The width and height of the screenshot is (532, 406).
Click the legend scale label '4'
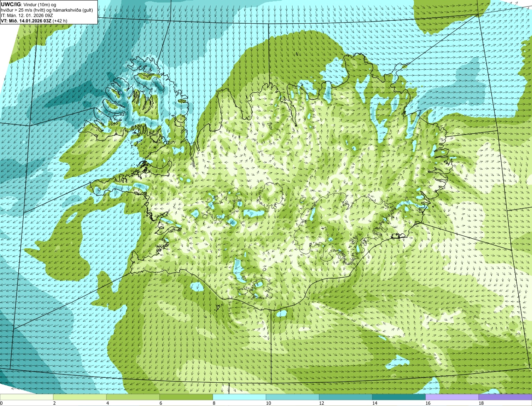coord(108,403)
